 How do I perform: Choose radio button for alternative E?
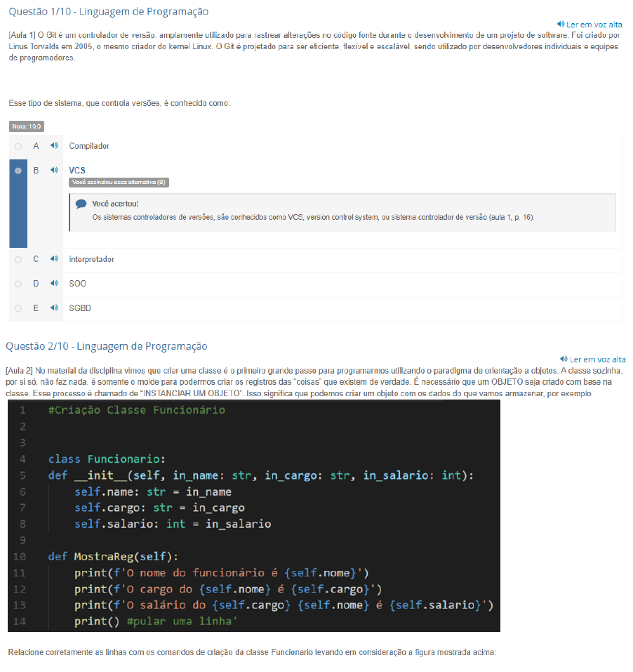18,308
